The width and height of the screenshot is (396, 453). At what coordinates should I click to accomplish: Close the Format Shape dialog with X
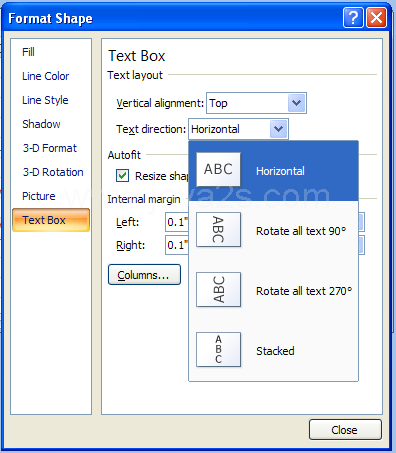[377, 18]
